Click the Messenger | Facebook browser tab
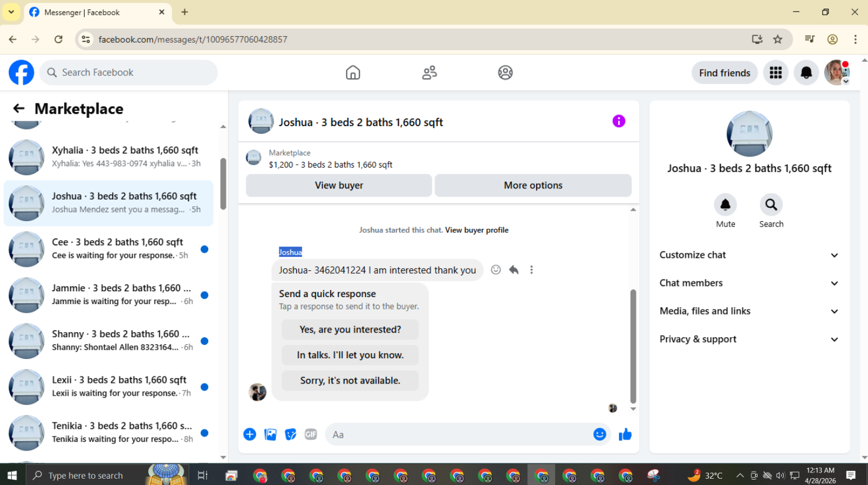This screenshot has width=868, height=485. (97, 12)
